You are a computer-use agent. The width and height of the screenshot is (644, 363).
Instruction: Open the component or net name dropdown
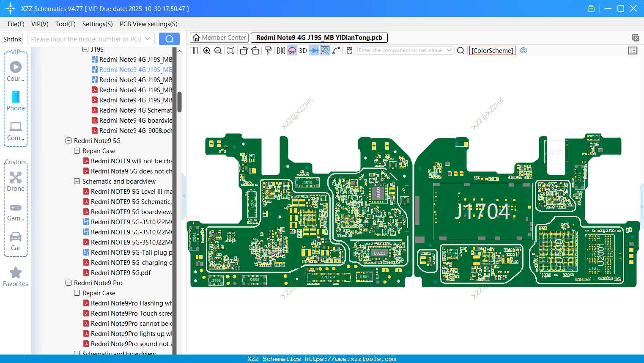click(x=449, y=50)
